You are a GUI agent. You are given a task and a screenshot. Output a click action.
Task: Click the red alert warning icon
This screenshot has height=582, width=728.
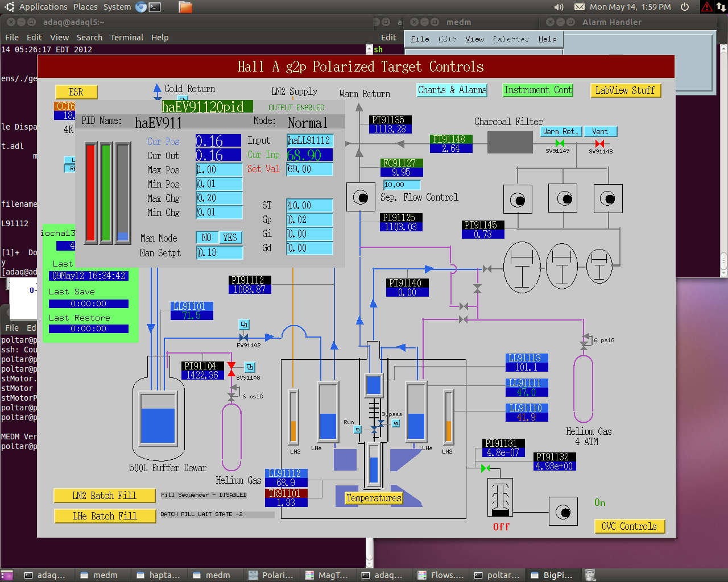click(707, 7)
